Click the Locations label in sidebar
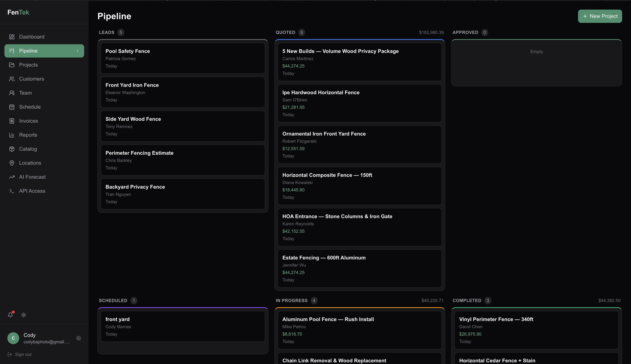Image resolution: width=631 pixels, height=364 pixels. 30,163
